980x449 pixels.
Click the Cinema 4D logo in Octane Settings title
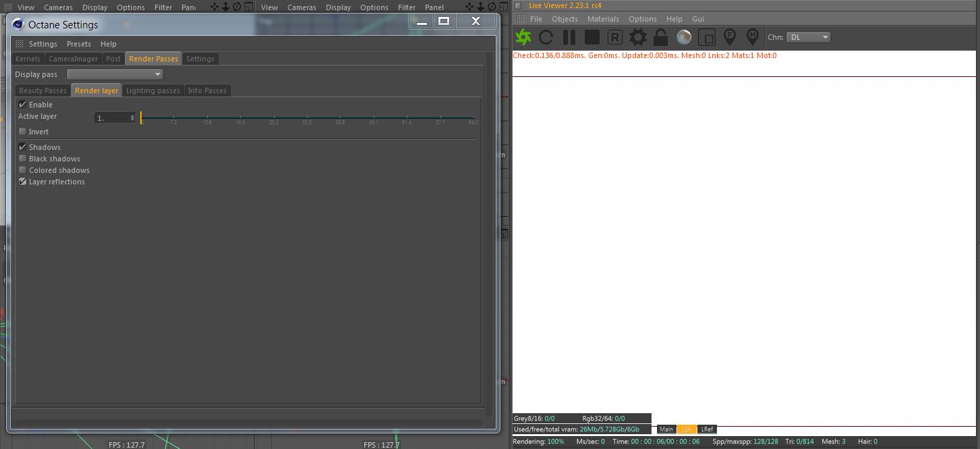pyautogui.click(x=18, y=24)
